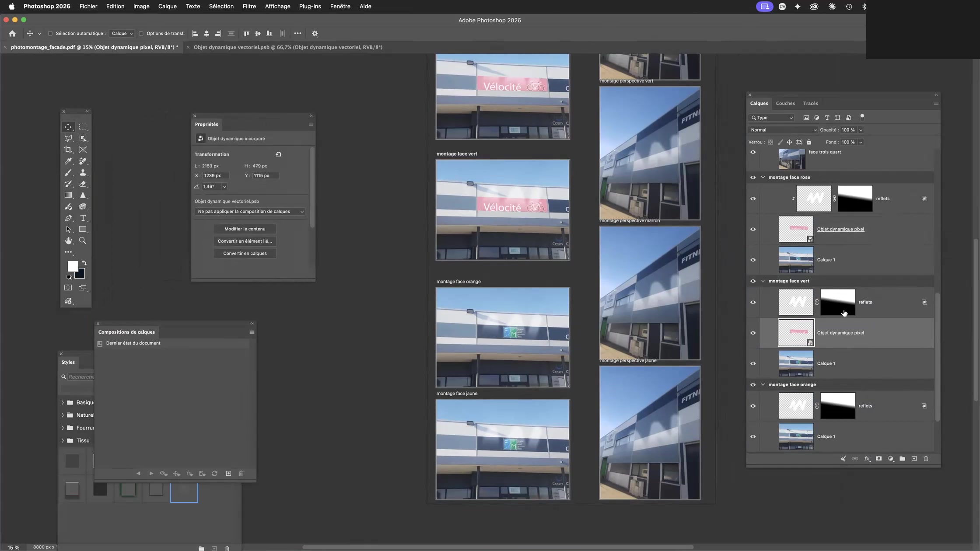Screen dimensions: 980x551
Task: Select the Frame tool
Action: [x=83, y=150]
